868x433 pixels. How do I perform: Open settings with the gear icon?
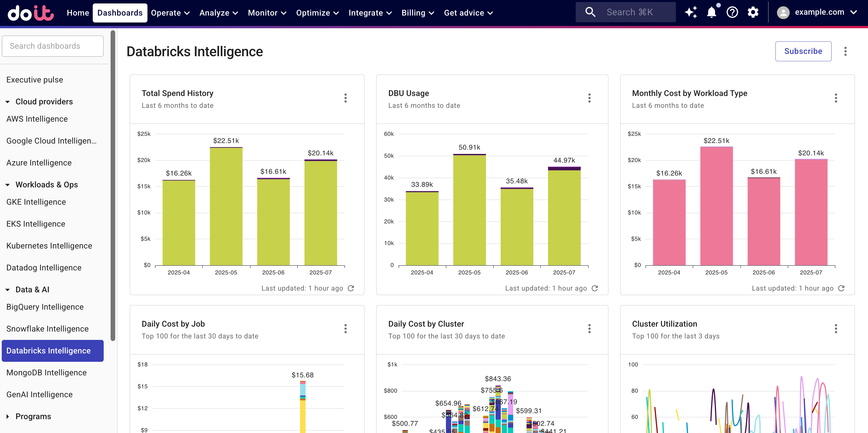pyautogui.click(x=753, y=12)
